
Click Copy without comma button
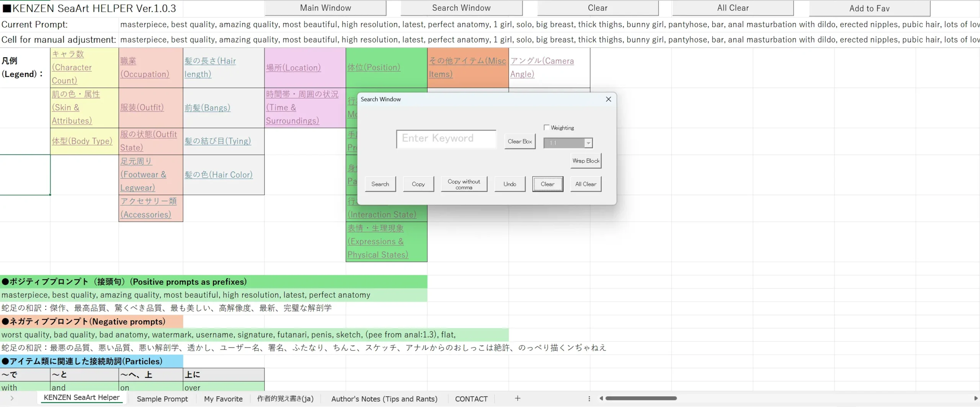tap(464, 184)
